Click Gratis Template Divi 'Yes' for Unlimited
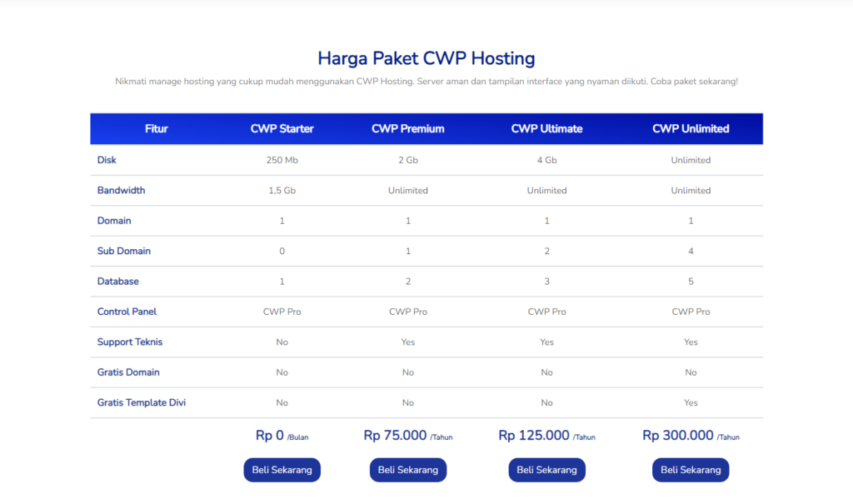The width and height of the screenshot is (853, 504). 691,402
